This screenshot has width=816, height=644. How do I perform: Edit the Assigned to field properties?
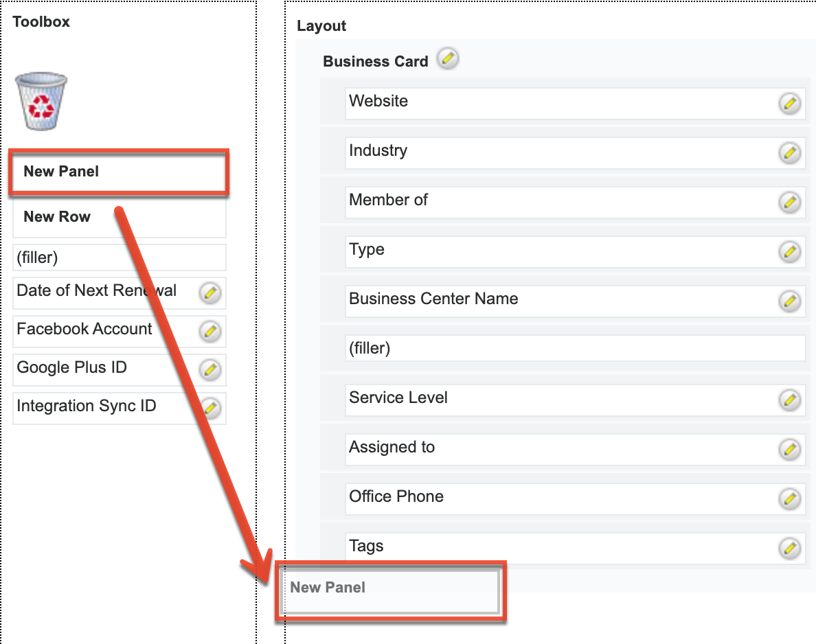pyautogui.click(x=789, y=449)
